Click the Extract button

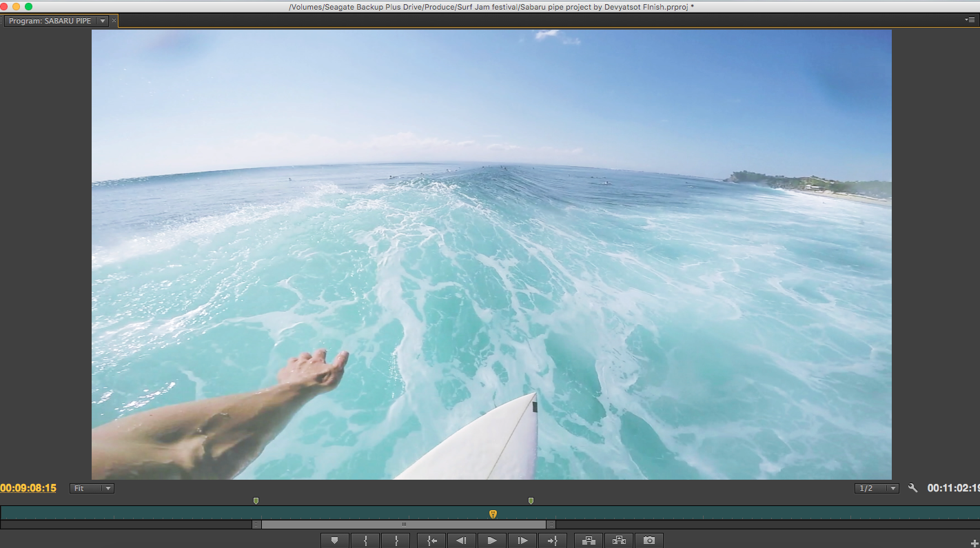[x=619, y=541]
